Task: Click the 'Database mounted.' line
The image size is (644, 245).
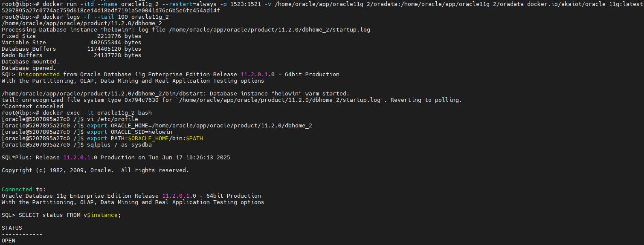Action: (31, 62)
